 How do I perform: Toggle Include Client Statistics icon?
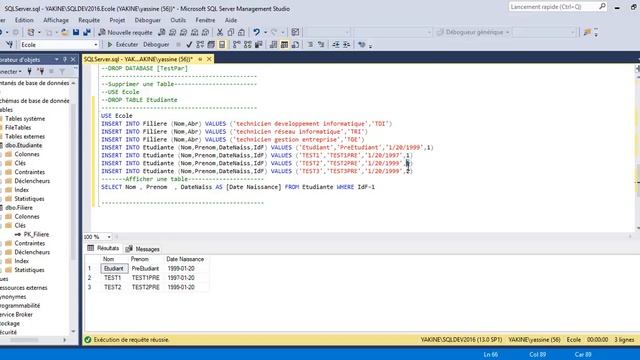pos(258,44)
